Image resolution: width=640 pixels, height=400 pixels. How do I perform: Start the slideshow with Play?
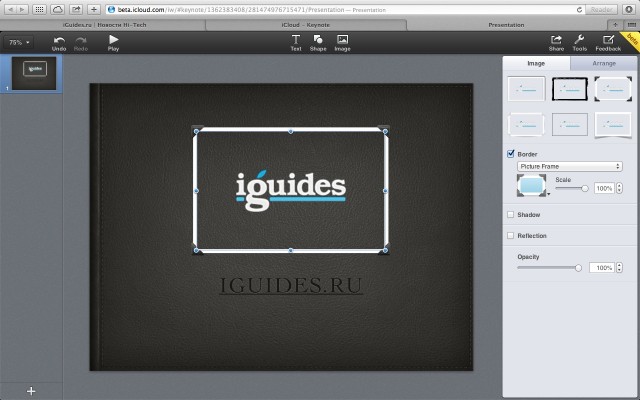click(x=113, y=43)
